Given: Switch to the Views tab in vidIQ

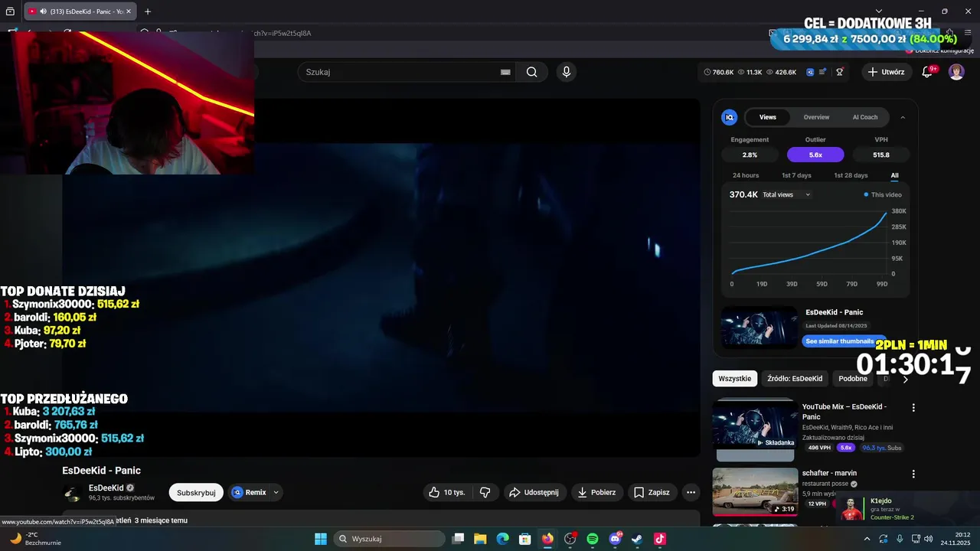Looking at the screenshot, I should coord(768,117).
